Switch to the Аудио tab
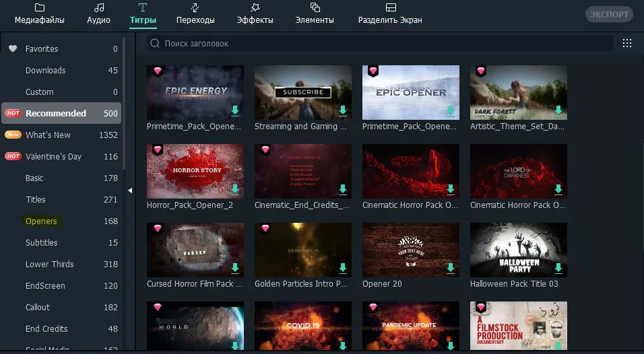The width and height of the screenshot is (644, 354). tap(98, 14)
